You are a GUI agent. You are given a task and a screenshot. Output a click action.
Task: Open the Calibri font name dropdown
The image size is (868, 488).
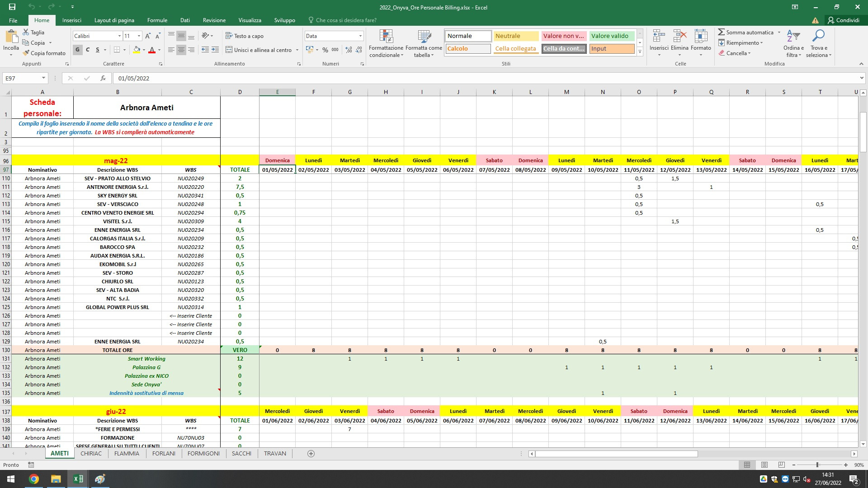[119, 36]
